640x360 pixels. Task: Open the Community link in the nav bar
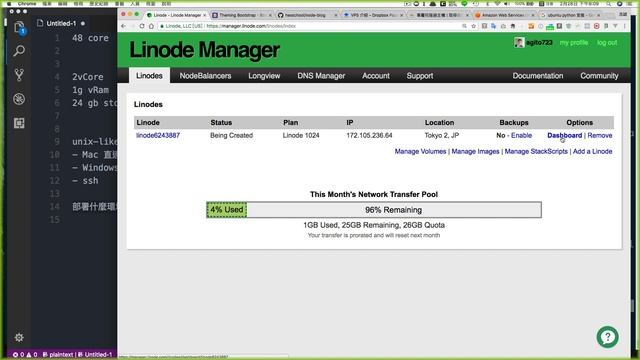599,76
